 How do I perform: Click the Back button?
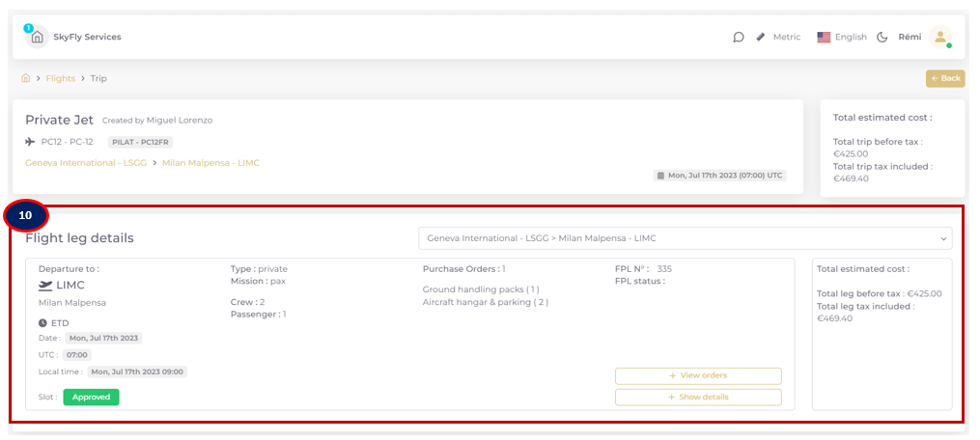(945, 78)
